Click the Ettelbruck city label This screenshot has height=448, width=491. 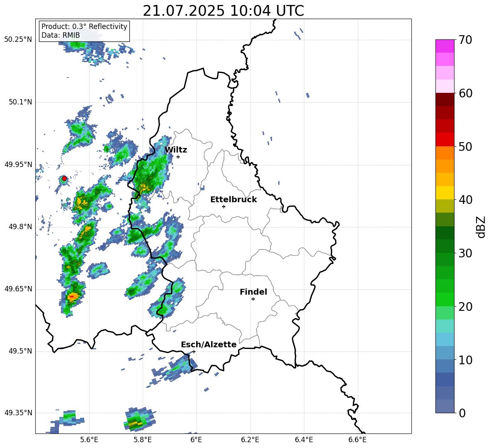pos(233,200)
